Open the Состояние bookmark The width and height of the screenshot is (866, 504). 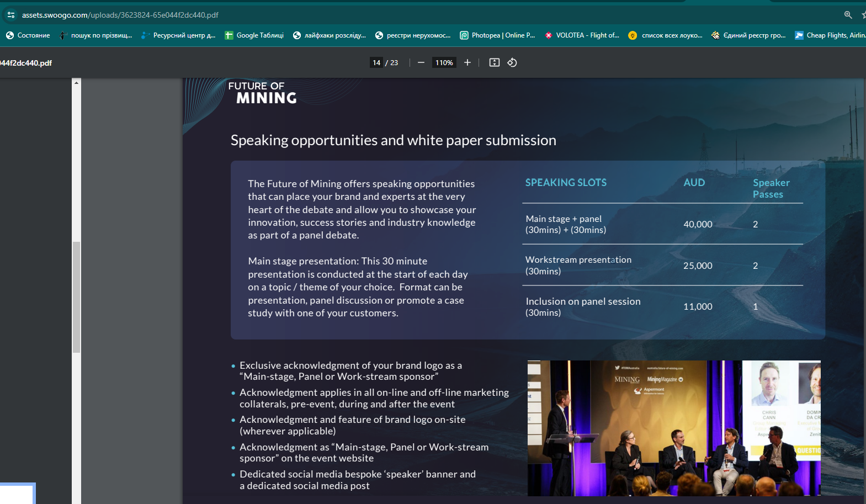pos(28,35)
